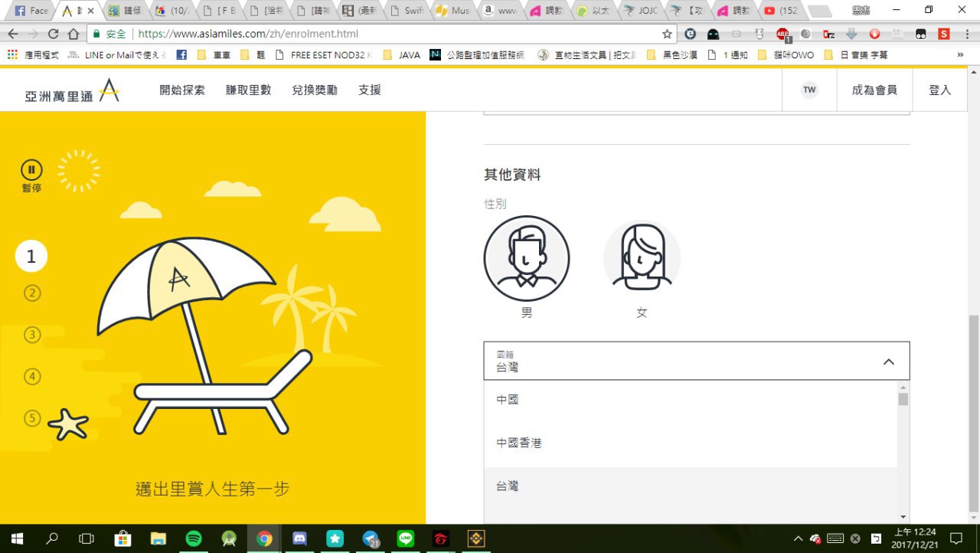Open the 黑色沙漠 bookmarks folder
This screenshot has width=980, height=553.
(x=672, y=55)
